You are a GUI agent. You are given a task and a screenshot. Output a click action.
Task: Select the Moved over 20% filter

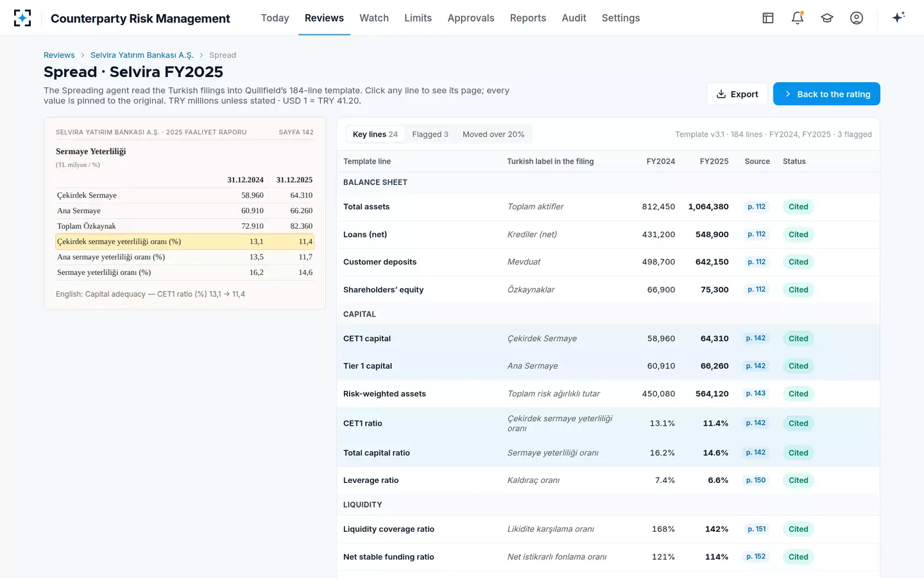[x=493, y=134]
